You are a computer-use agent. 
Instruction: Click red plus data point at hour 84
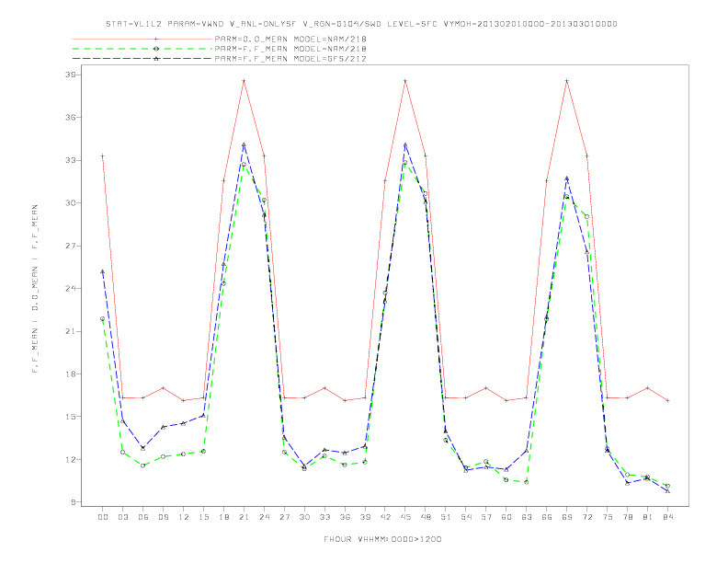tap(668, 400)
